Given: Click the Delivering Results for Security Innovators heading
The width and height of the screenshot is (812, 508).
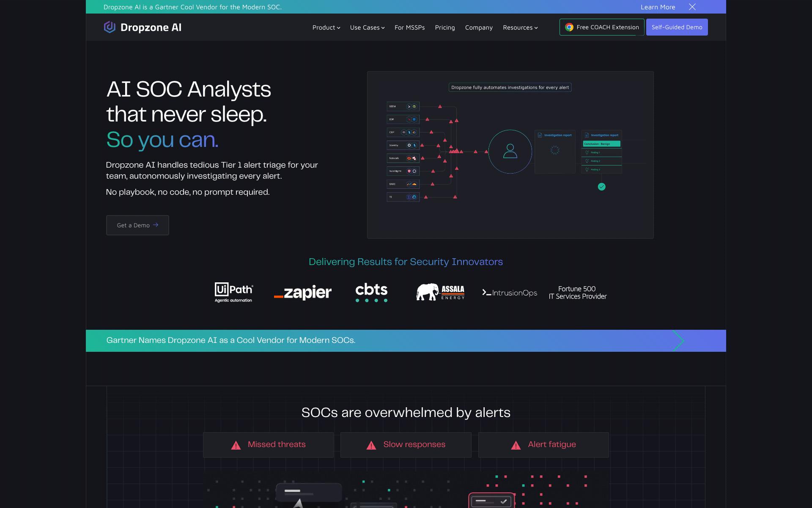Looking at the screenshot, I should (x=406, y=262).
